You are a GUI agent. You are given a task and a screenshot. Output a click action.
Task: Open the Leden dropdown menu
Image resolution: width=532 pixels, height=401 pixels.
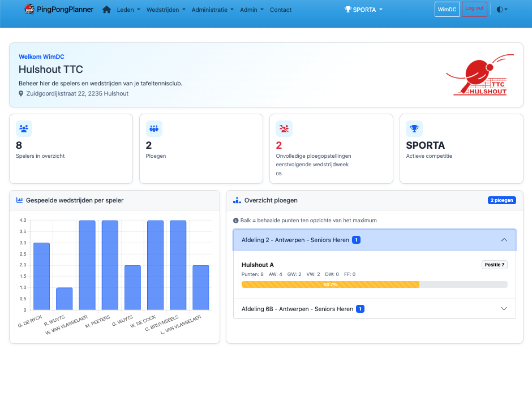pyautogui.click(x=128, y=10)
